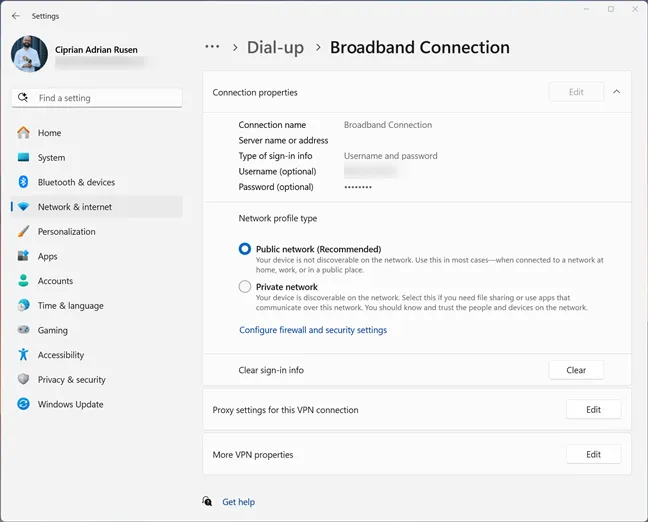The image size is (648, 522).
Task: Open Accessibility settings label
Action: coord(61,355)
